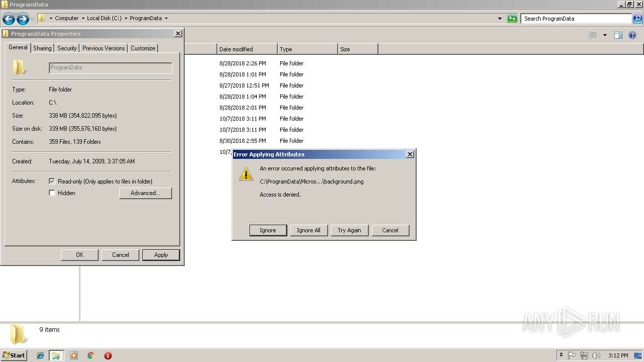This screenshot has height=362, width=644.
Task: Sort by Date modified column
Action: [247, 49]
